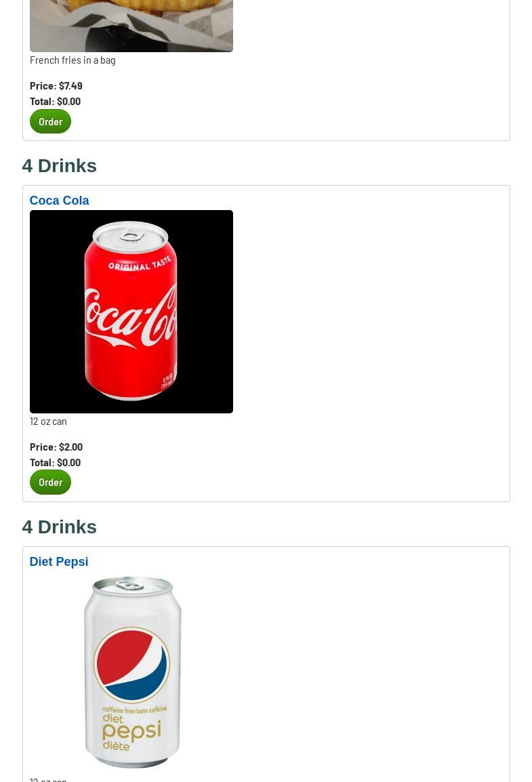Click the Price $2.00 label
Viewport: 532px width, 782px height.
click(x=56, y=447)
